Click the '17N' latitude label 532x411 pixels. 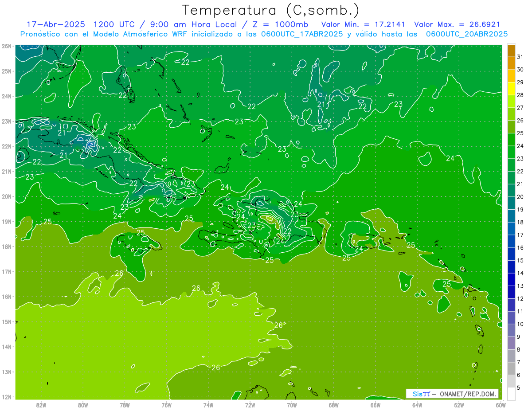click(7, 272)
